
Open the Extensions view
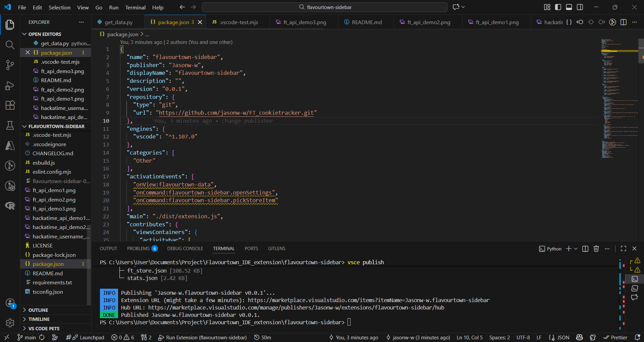point(10,105)
